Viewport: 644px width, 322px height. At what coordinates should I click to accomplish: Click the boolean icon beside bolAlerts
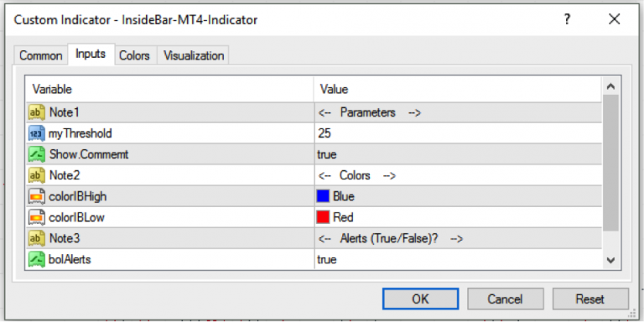[37, 259]
